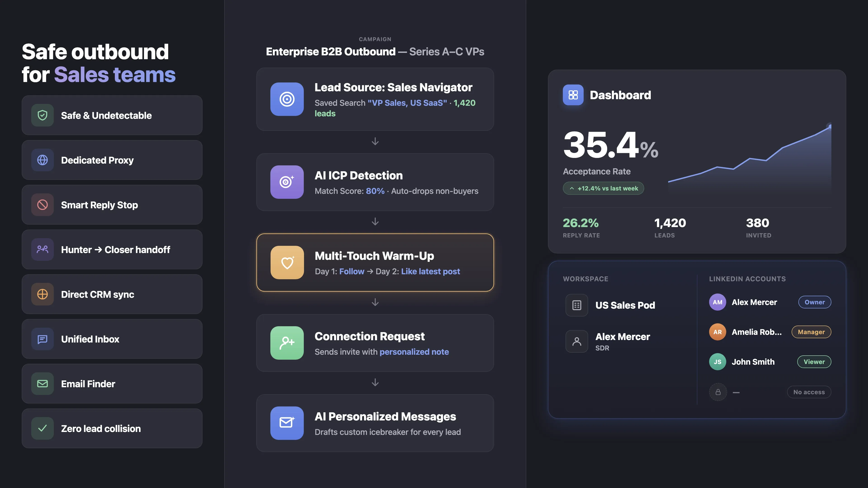Click the person icon next to Alex Mercer SDR
Image resolution: width=868 pixels, height=488 pixels.
577,342
